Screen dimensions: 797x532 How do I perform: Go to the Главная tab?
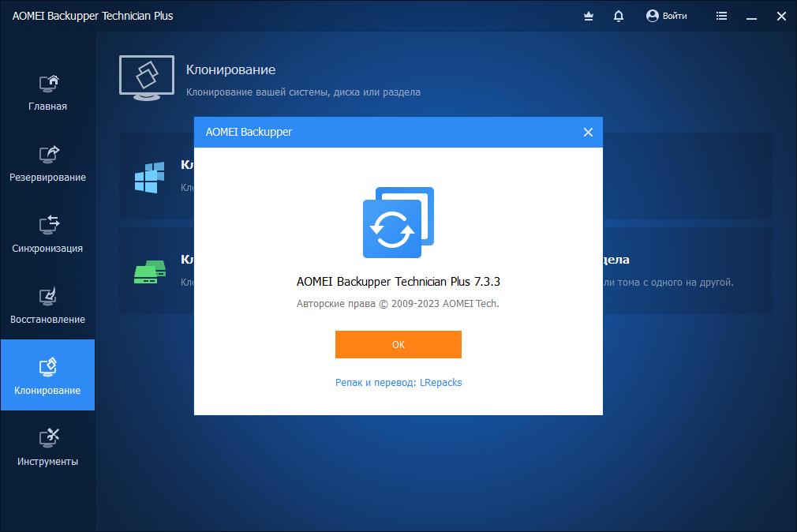click(47, 92)
